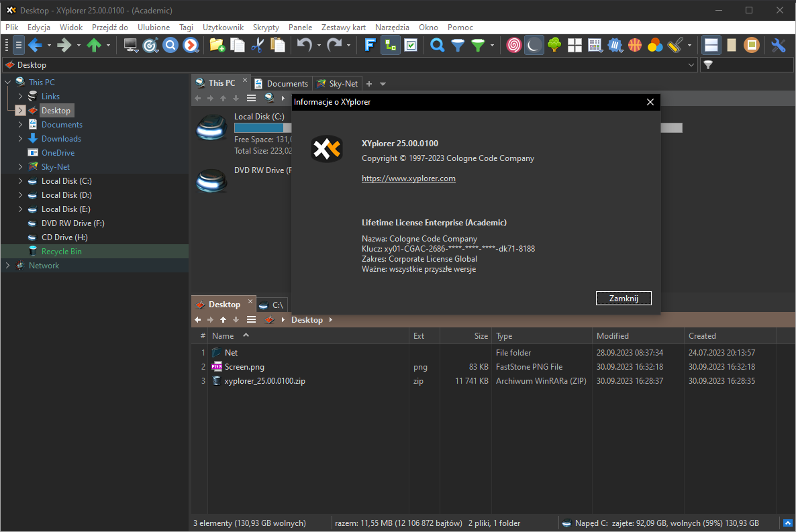Click status bar blue icon at right end
Viewport: 796px width, 532px height.
coord(787,523)
